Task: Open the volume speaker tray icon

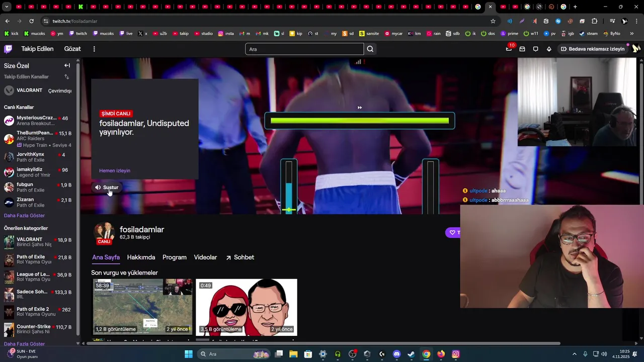Action: tap(604, 354)
